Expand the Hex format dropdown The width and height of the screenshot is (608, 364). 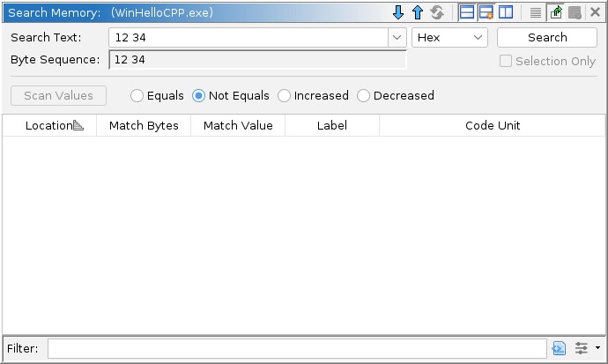[x=449, y=38]
